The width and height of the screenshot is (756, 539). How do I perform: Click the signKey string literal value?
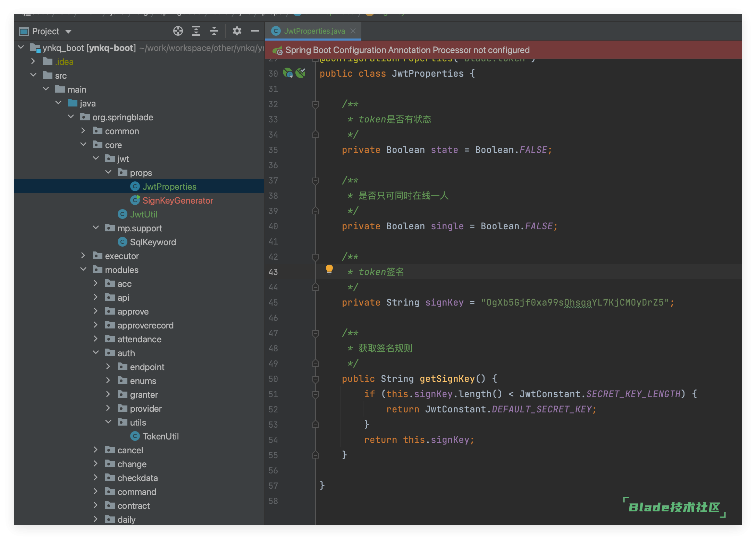pos(575,302)
